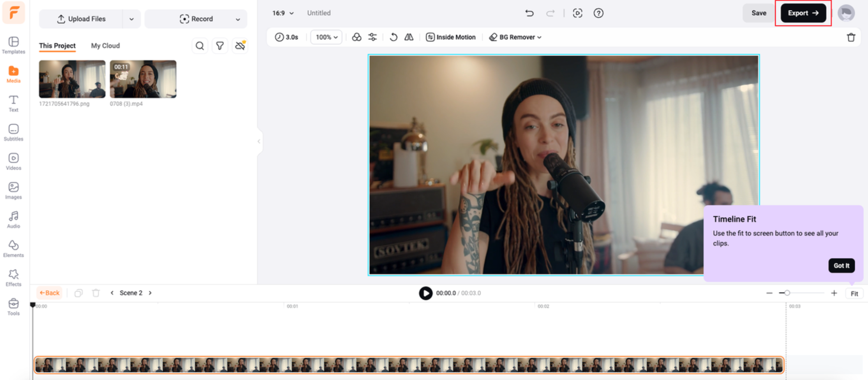Open the Elements panel
The width and height of the screenshot is (868, 380).
pos(13,248)
